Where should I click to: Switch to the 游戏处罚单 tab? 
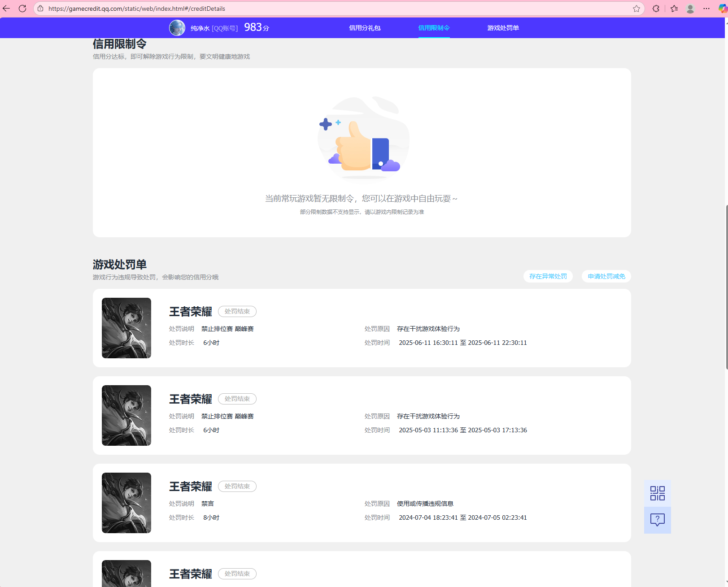click(503, 27)
